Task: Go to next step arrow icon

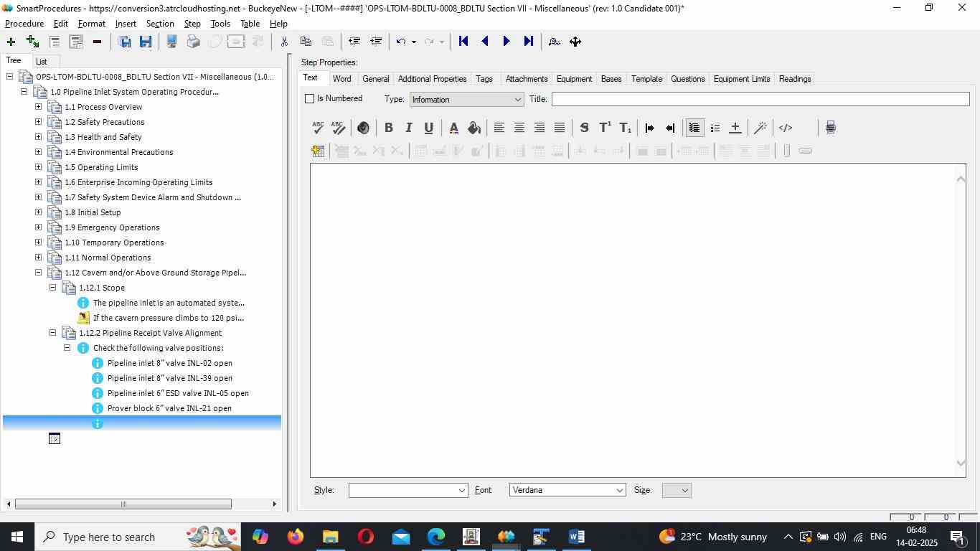Action: (x=507, y=42)
